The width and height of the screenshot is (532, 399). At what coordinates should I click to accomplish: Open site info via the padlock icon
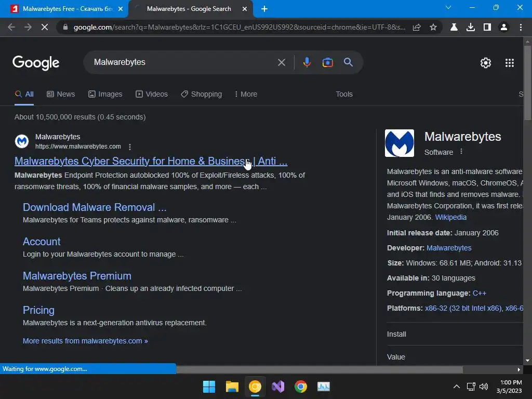coord(65,27)
